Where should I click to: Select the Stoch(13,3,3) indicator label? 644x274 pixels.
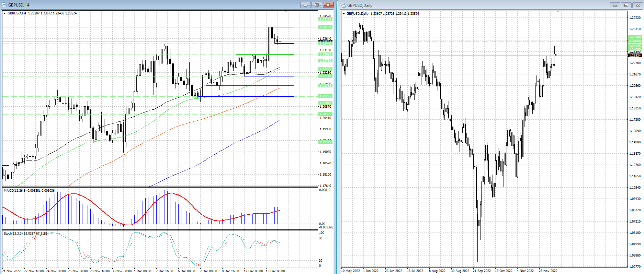click(25, 233)
